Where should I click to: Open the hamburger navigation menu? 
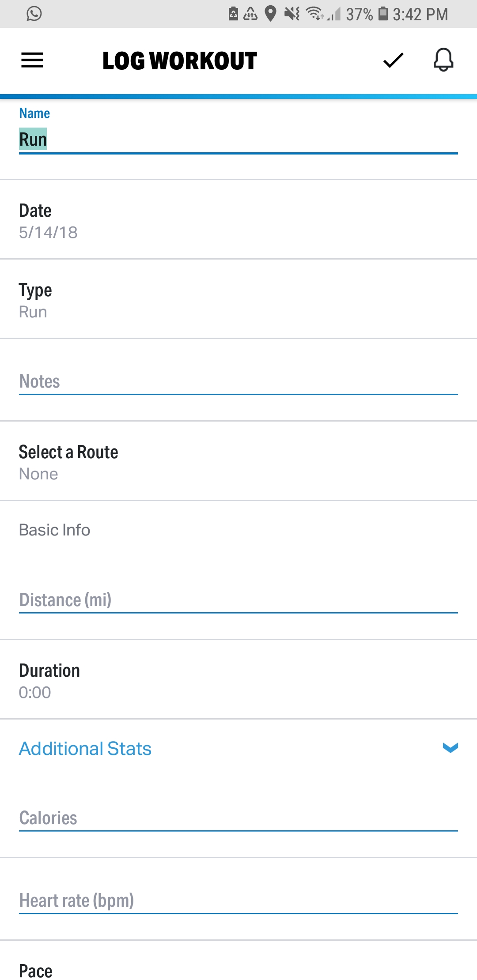tap(32, 60)
